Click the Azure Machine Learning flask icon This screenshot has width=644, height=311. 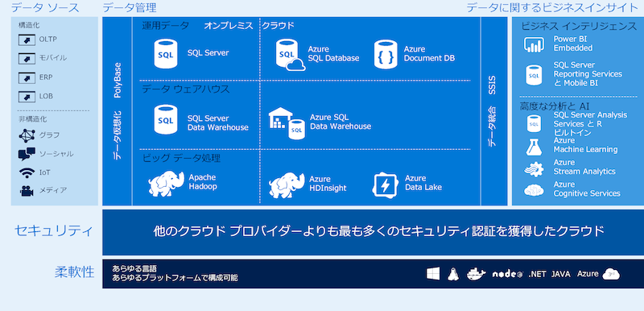coord(534,147)
